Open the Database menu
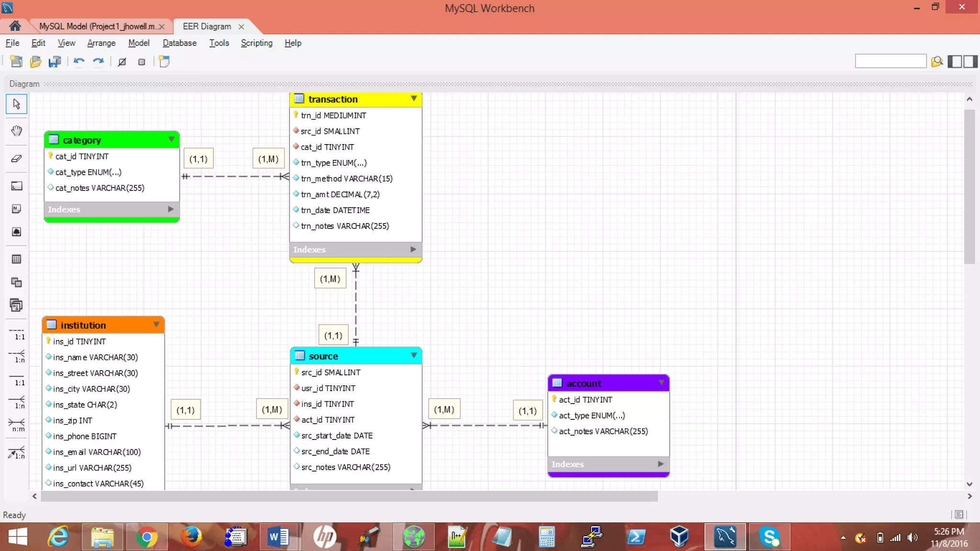The image size is (980, 551). [179, 43]
